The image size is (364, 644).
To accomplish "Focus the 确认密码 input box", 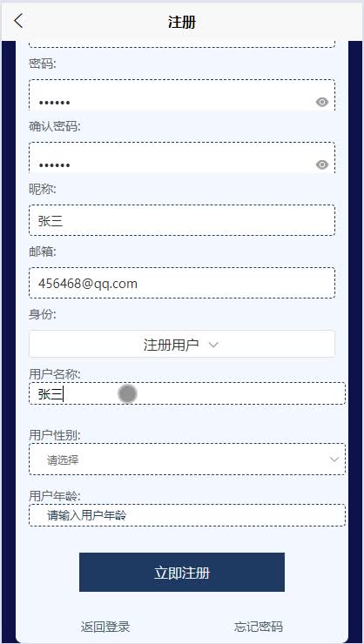I will 182,158.
